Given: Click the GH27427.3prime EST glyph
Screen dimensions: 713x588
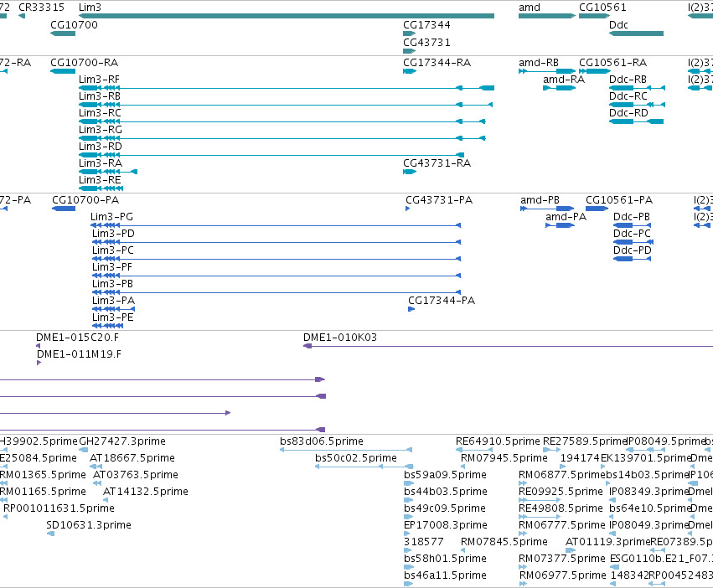Looking at the screenshot, I should point(84,450).
